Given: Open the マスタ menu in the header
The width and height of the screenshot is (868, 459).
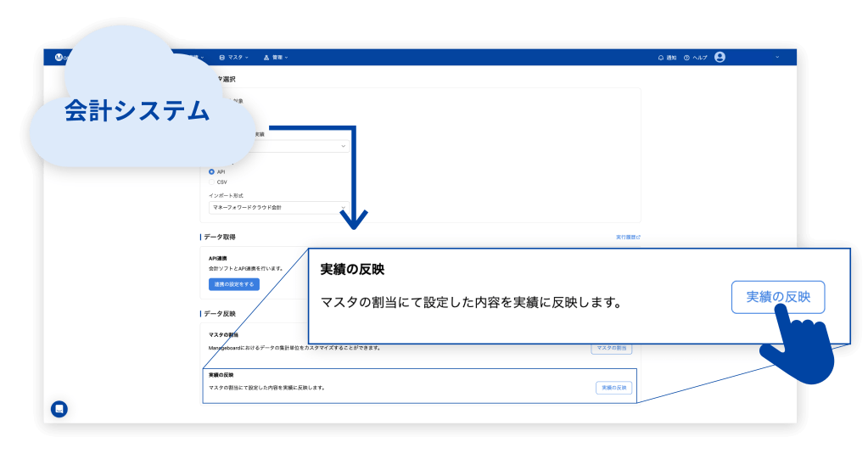Looking at the screenshot, I should click(x=233, y=58).
